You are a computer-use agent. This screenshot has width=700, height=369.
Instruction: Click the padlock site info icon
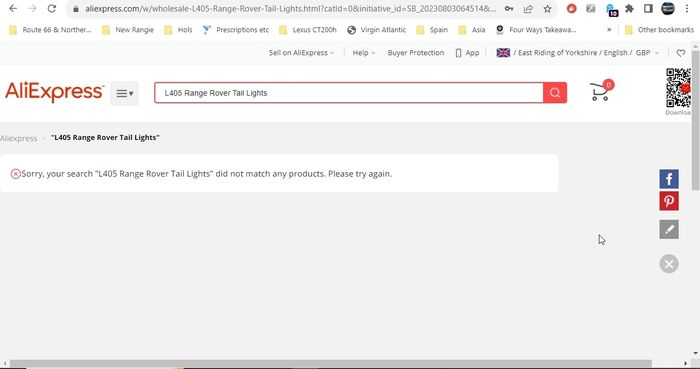[75, 9]
